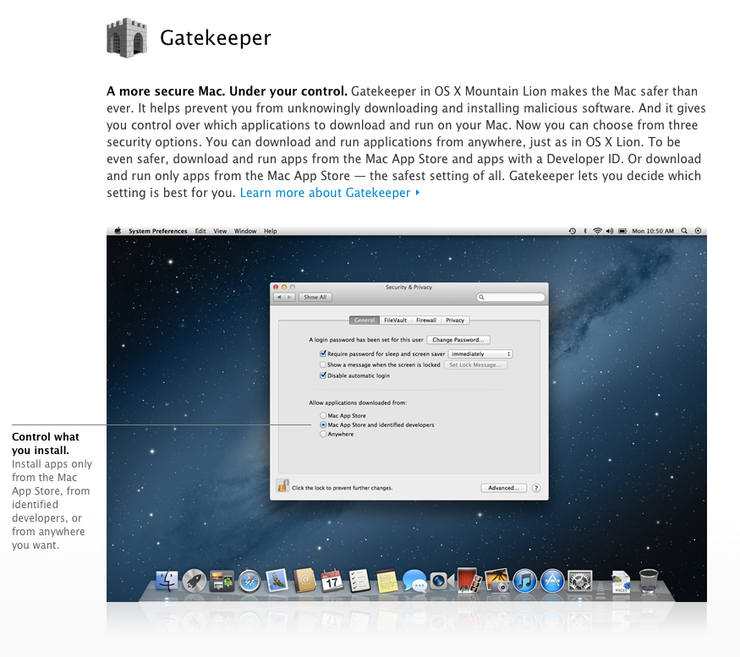Click the Change Password button
The width and height of the screenshot is (740, 657).
[458, 340]
